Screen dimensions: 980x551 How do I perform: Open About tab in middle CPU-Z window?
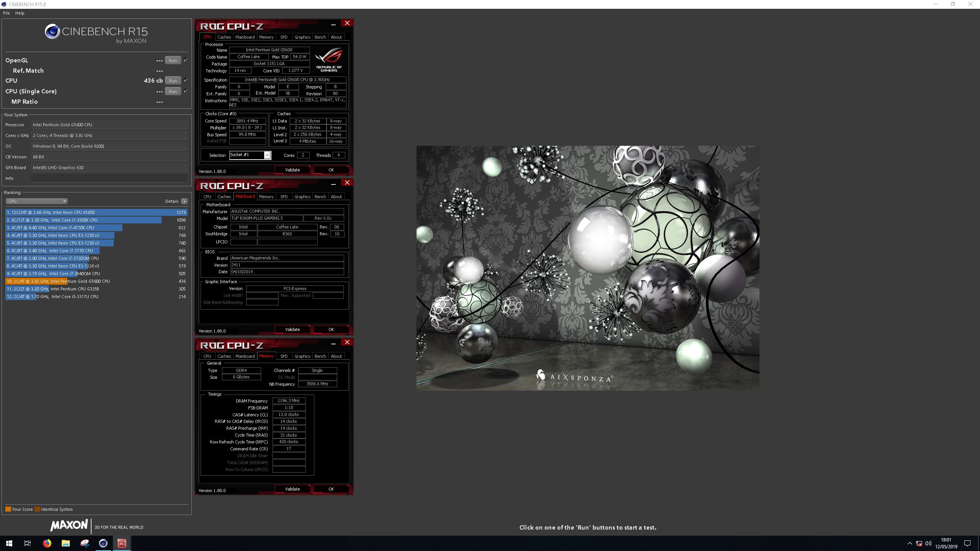pos(336,197)
